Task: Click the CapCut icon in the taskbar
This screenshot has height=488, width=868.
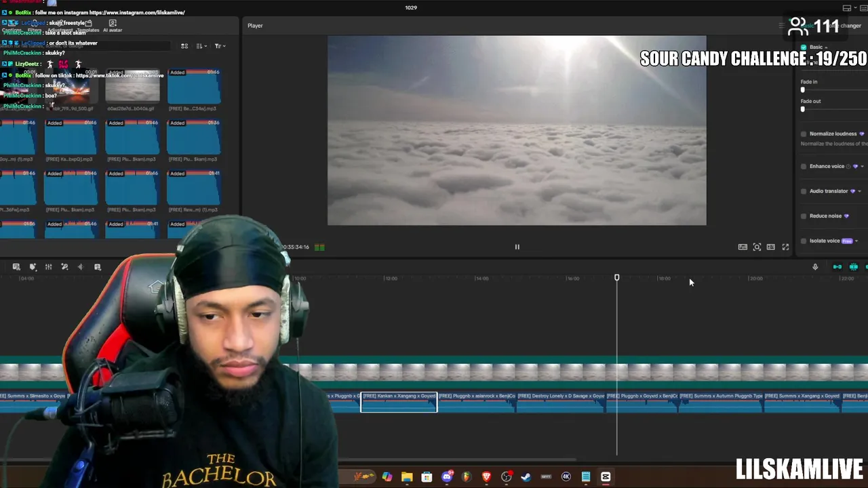Action: click(606, 477)
